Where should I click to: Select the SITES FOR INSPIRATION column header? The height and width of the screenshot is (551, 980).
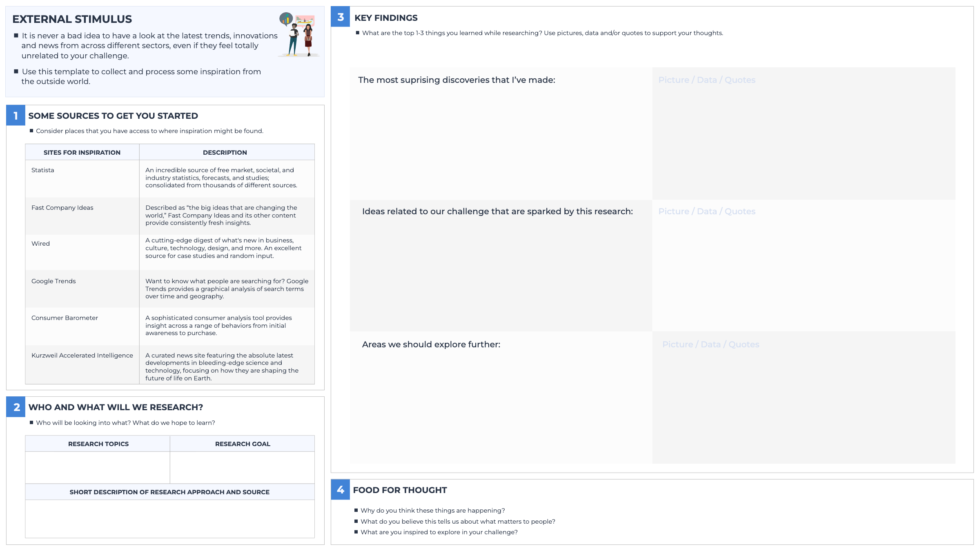(82, 152)
